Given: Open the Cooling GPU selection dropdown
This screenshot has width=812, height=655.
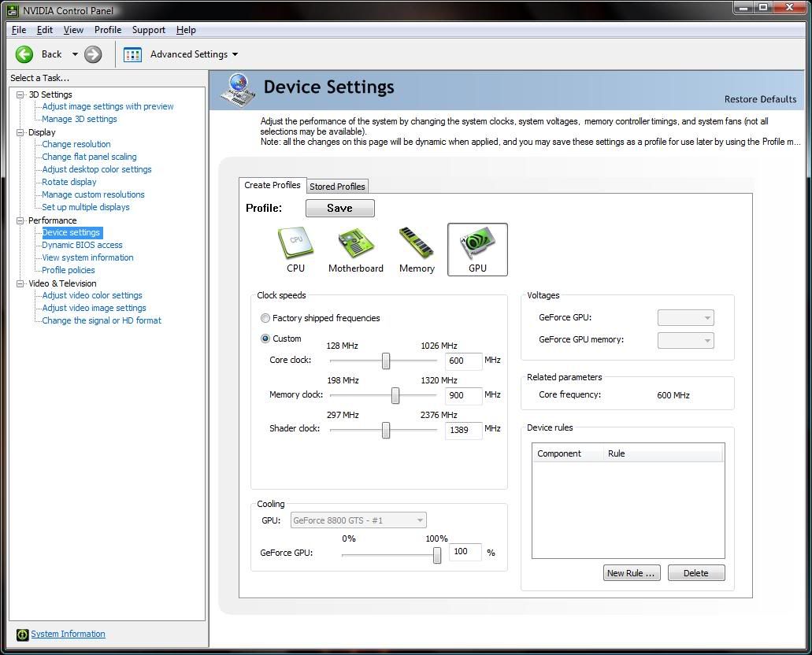Looking at the screenshot, I should (358, 520).
